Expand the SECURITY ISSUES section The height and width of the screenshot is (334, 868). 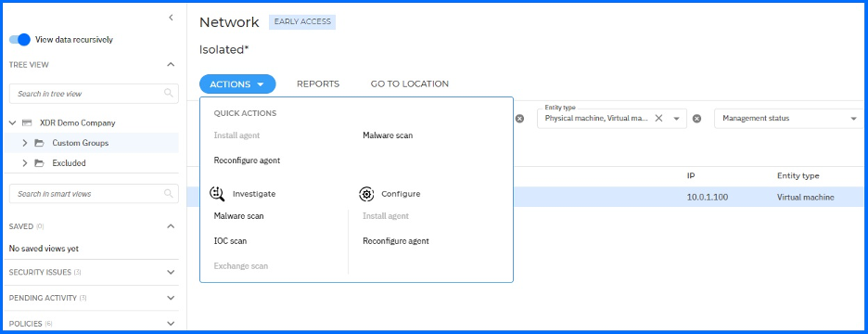171,273
